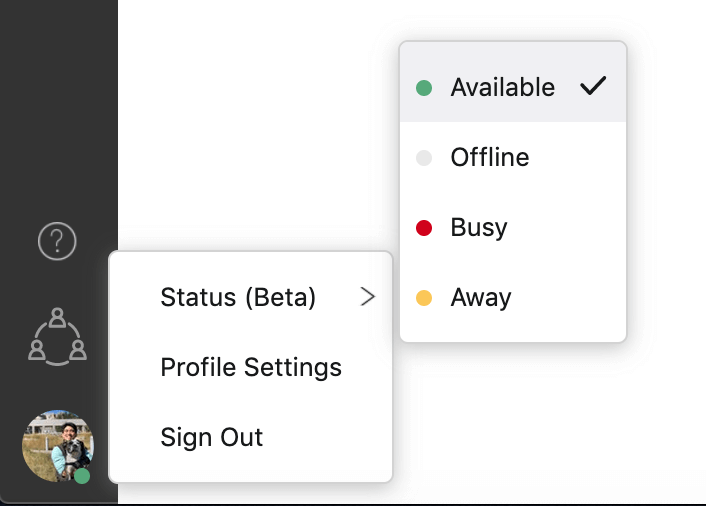Click the gray Offline status dot

[424, 158]
